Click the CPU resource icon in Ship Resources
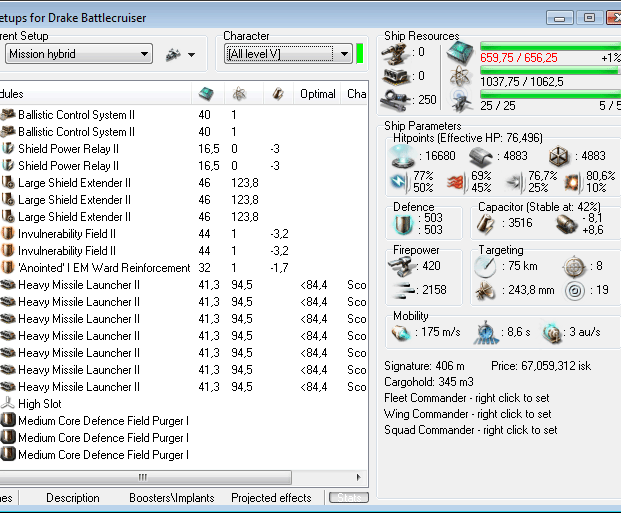The height and width of the screenshot is (513, 621). pos(460,53)
